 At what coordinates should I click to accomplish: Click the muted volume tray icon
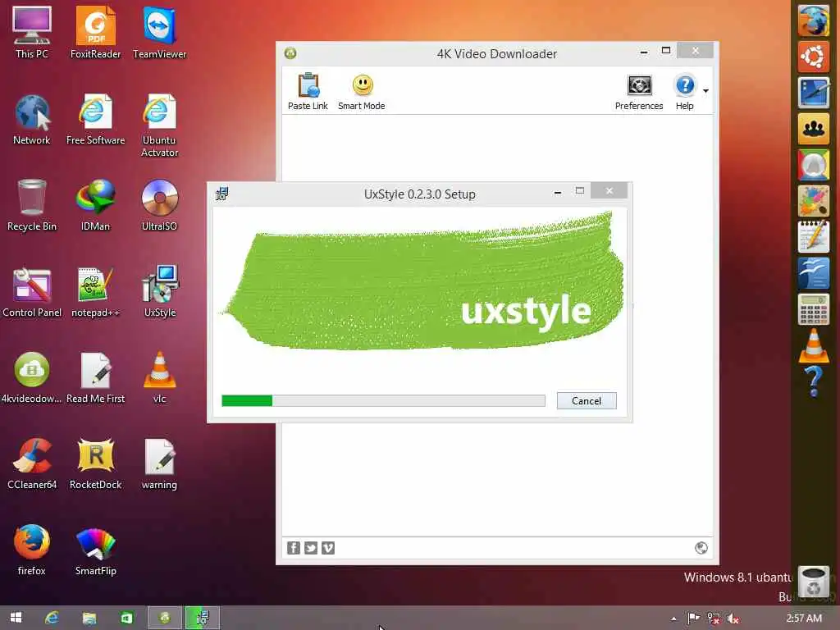[x=733, y=619]
